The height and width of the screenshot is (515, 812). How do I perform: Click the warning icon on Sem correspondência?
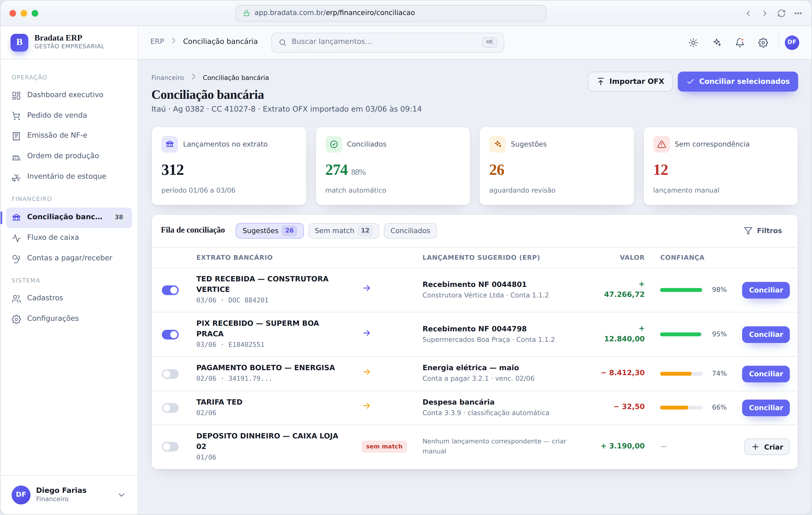coord(662,145)
